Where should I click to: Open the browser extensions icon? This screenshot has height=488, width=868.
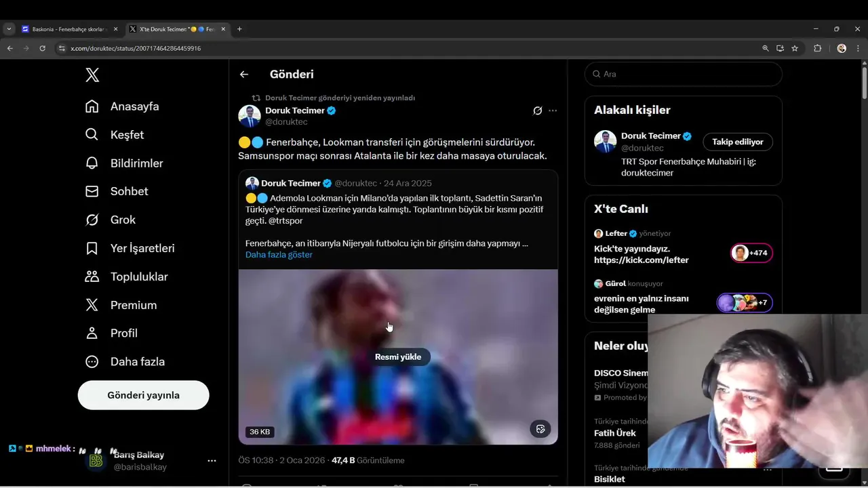click(817, 48)
